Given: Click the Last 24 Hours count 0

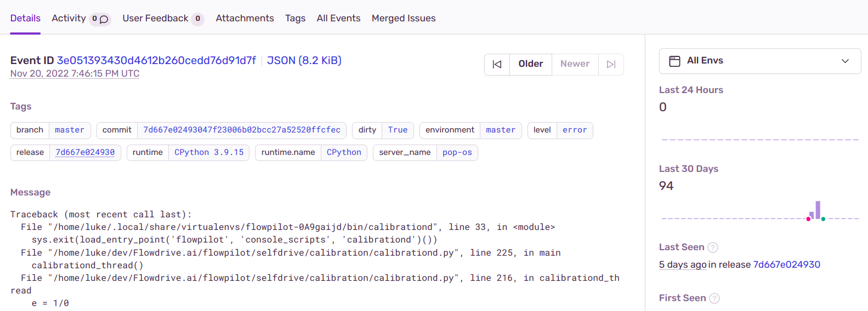Looking at the screenshot, I should click(663, 107).
